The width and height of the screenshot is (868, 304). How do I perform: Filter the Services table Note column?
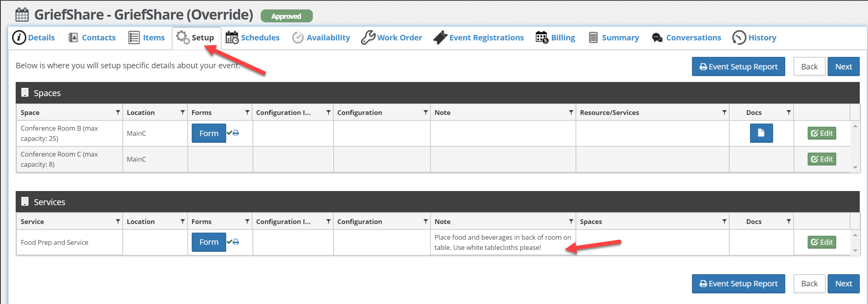(x=571, y=222)
